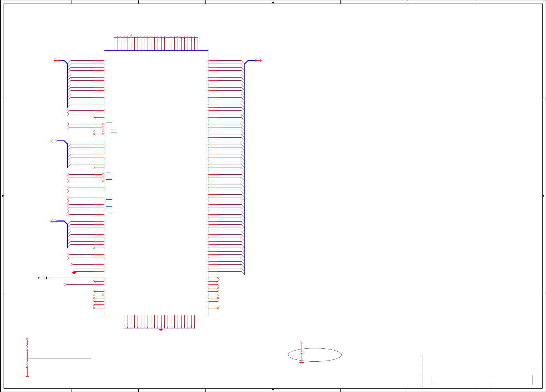Click the power node atop the voltage divider
The height and width of the screenshot is (392, 546).
[x=27, y=339]
